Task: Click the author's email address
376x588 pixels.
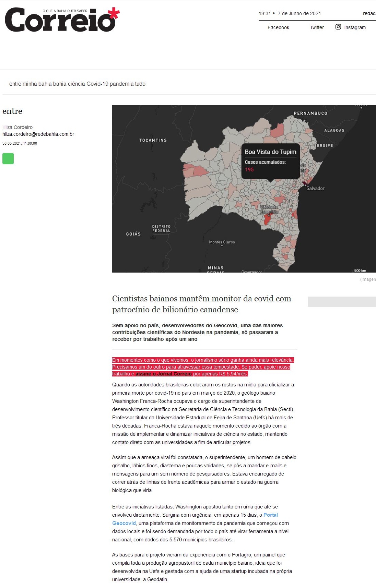Action: coord(38,134)
